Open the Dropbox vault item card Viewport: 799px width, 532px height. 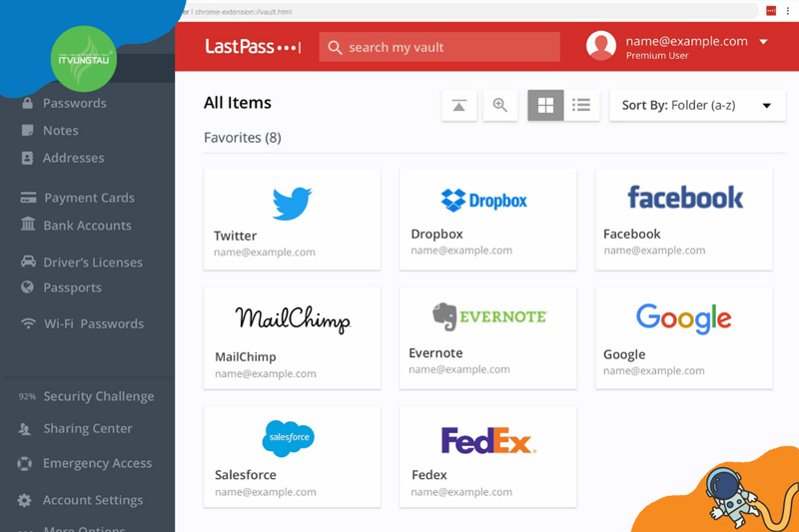point(488,220)
